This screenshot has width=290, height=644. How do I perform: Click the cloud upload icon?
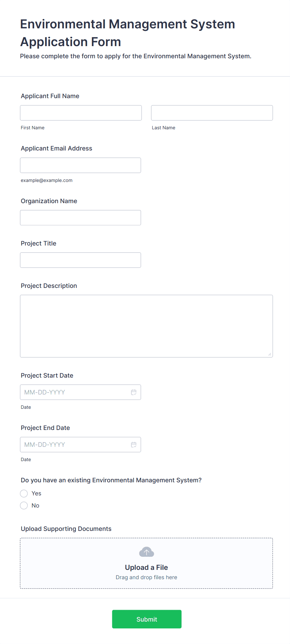146,552
